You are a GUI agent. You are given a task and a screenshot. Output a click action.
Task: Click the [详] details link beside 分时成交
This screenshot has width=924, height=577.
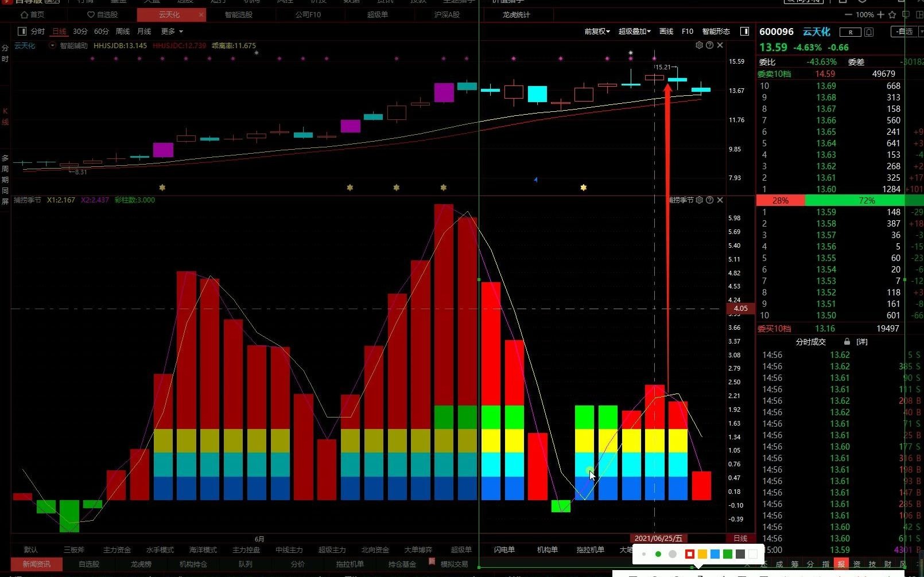pyautogui.click(x=862, y=342)
